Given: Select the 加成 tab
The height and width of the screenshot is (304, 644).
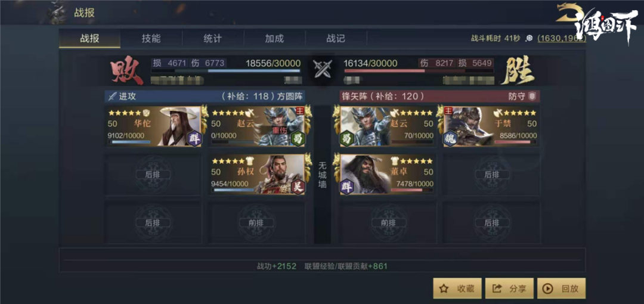Looking at the screenshot, I should coord(274,39).
